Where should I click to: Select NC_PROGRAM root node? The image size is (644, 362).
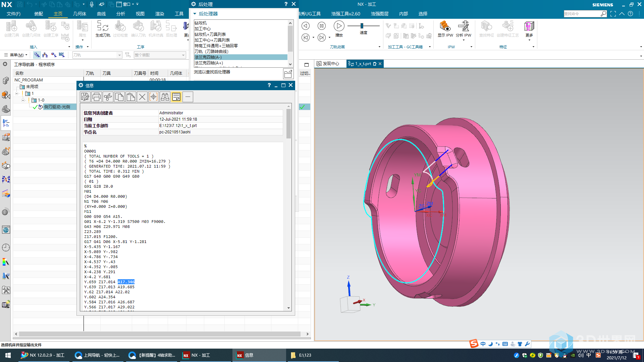pos(29,80)
